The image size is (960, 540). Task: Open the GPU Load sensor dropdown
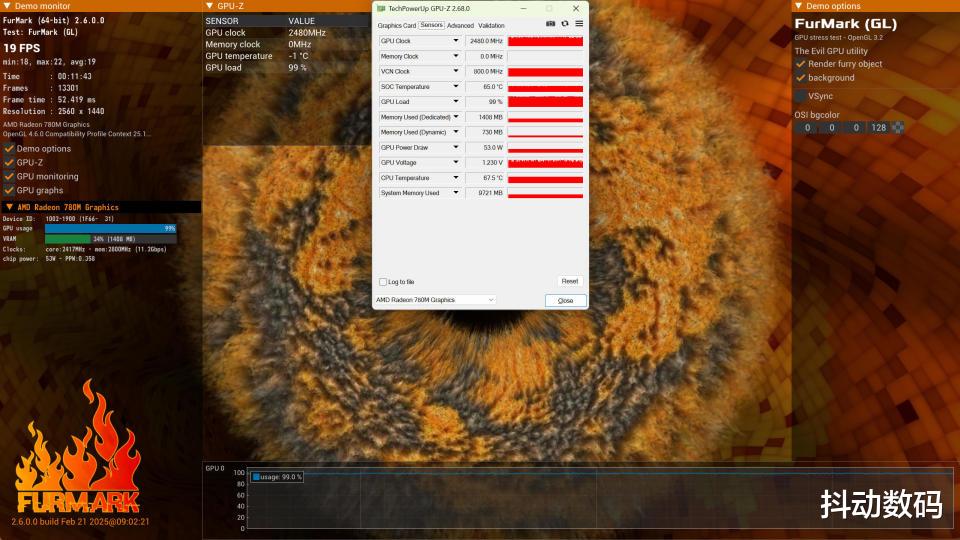pos(456,102)
